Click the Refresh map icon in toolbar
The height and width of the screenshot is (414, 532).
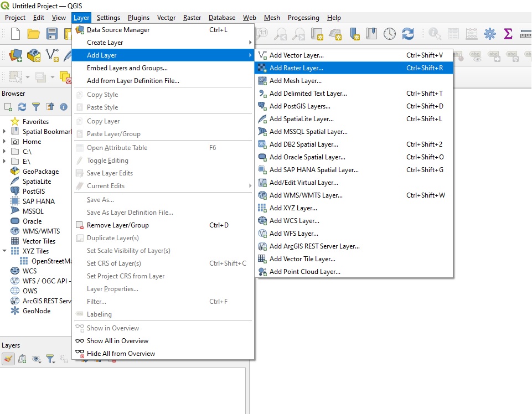(x=408, y=34)
